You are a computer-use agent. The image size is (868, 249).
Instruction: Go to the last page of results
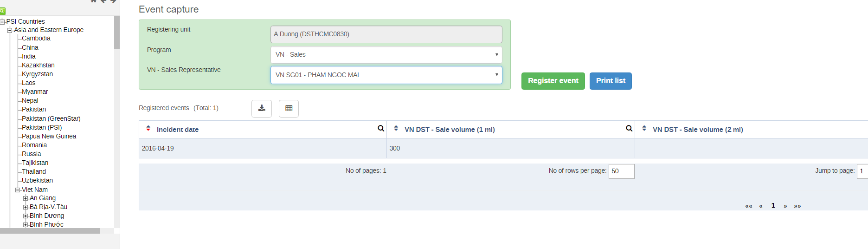[797, 206]
